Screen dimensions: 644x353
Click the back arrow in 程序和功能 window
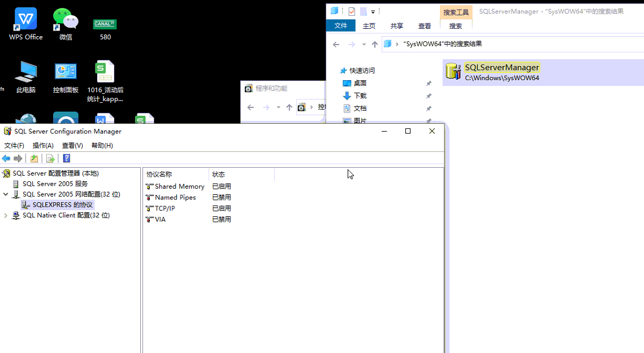(x=250, y=107)
